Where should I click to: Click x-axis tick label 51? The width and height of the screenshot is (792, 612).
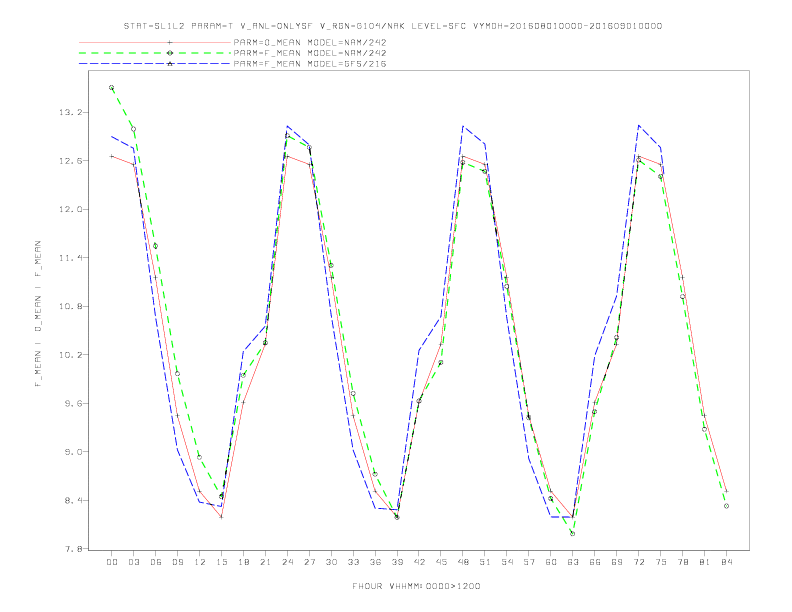(x=485, y=562)
